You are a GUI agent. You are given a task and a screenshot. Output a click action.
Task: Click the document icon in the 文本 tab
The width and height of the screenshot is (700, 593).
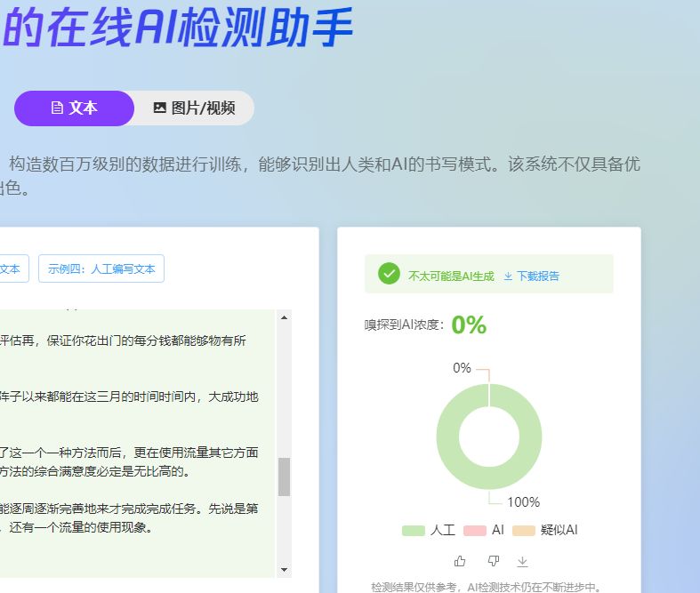[x=57, y=108]
